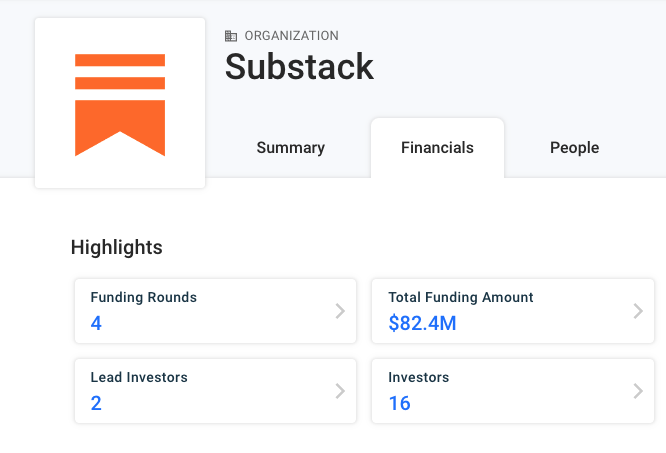Expand Lead Investors chevron arrow
666x453 pixels.
click(340, 391)
